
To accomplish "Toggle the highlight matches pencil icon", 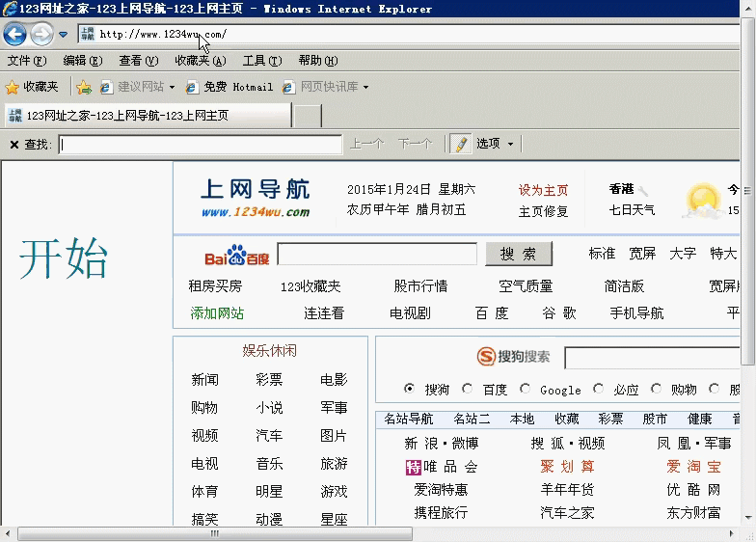I will (461, 144).
